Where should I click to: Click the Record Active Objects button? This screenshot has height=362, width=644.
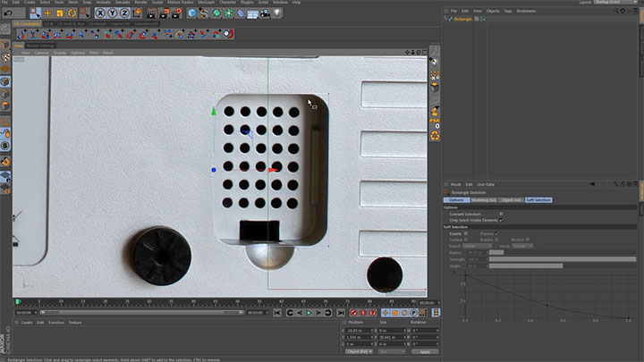(x=353, y=313)
